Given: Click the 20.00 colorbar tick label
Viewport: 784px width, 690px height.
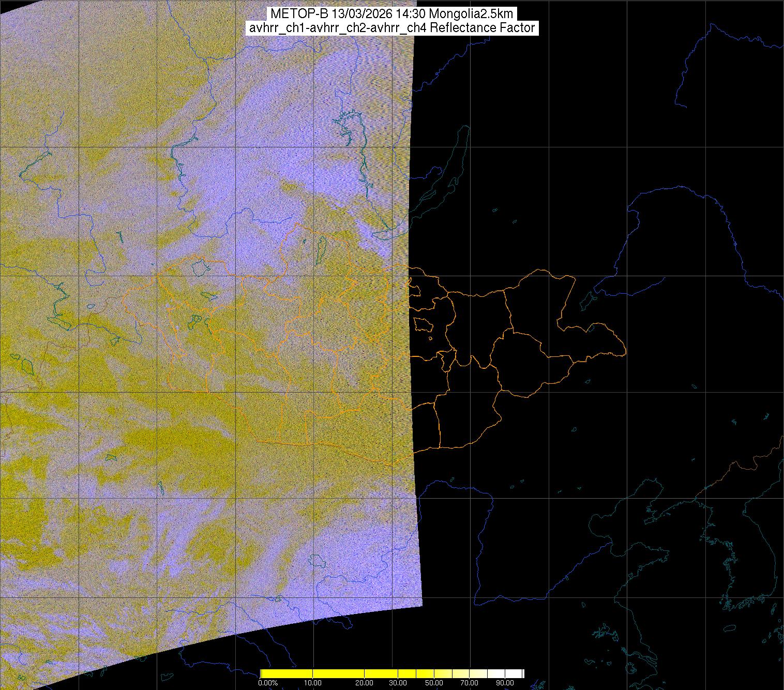Looking at the screenshot, I should coord(365,683).
